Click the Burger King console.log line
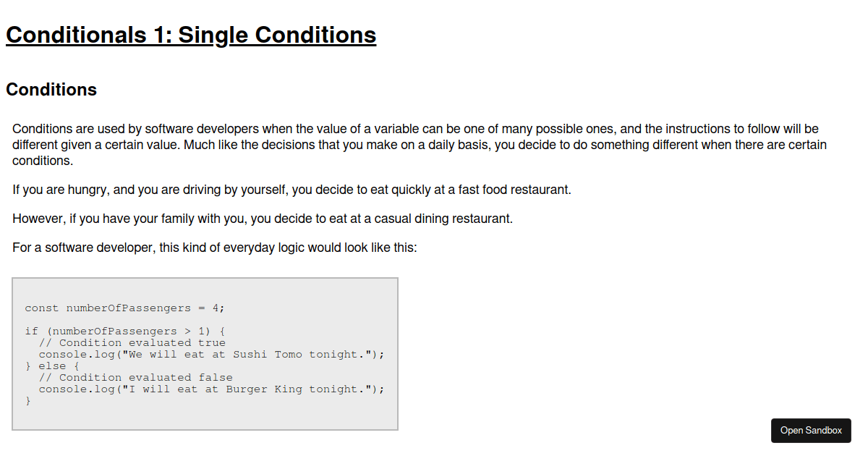868x456 pixels. [x=211, y=389]
